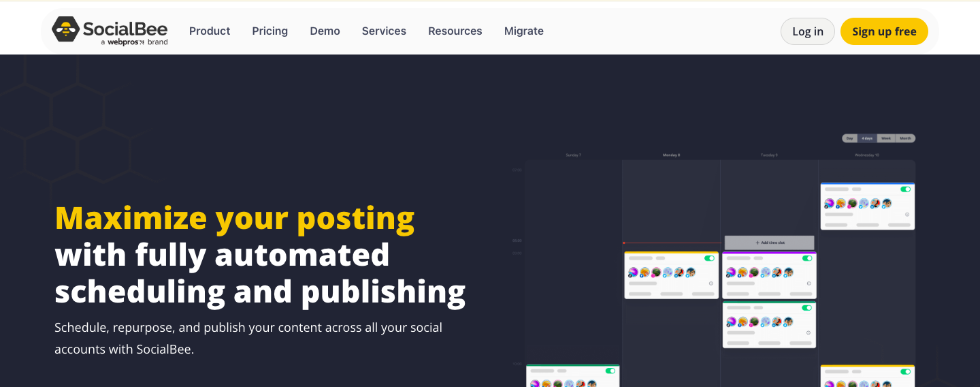The image size is (980, 387).
Task: Click the first purple avatar on Wednesday's blue card
Action: pos(829,203)
